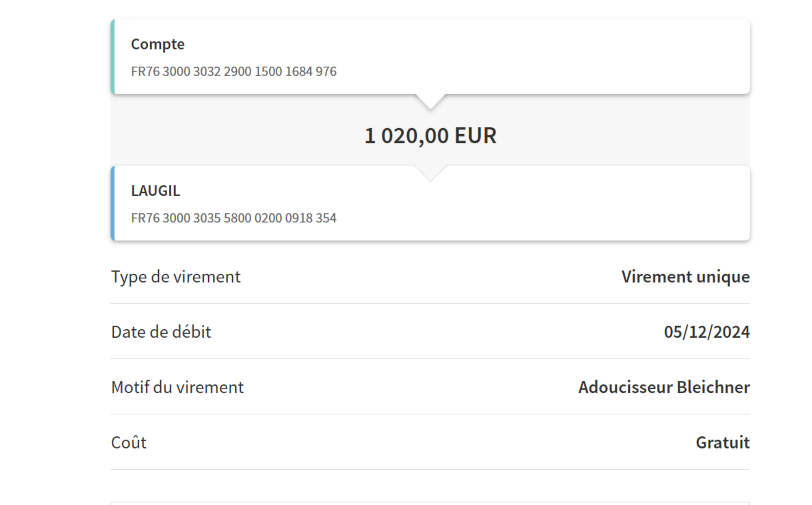The image size is (812, 505).
Task: Select the Compte heading
Action: point(158,44)
